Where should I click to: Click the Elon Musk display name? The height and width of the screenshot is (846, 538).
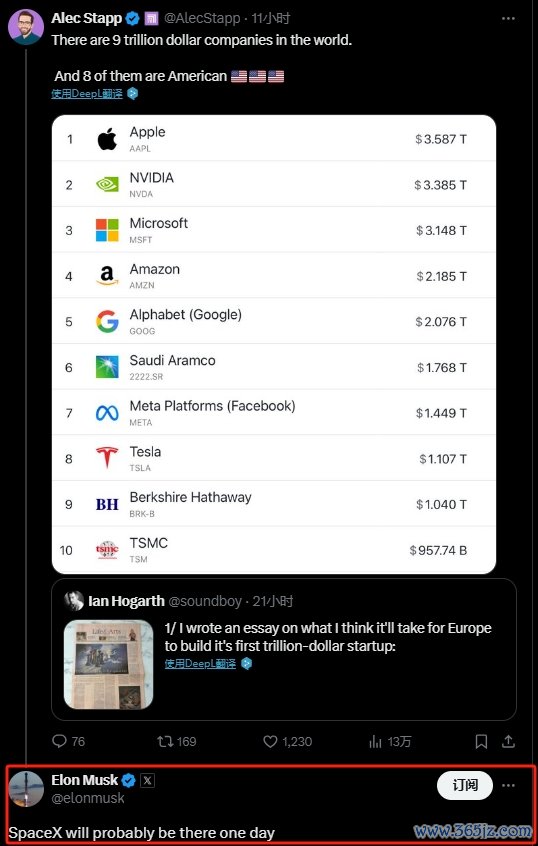coord(85,780)
